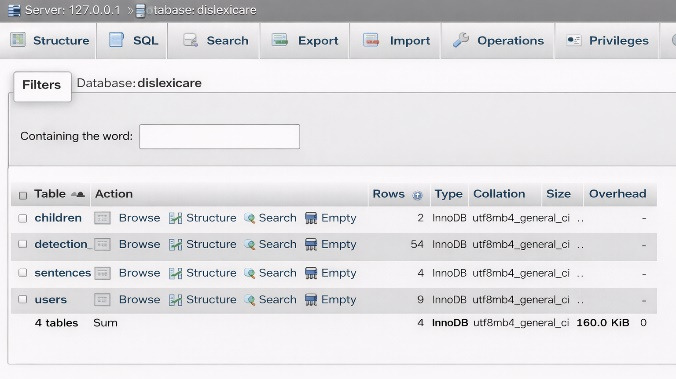Click the Structure icon in users row

click(175, 300)
